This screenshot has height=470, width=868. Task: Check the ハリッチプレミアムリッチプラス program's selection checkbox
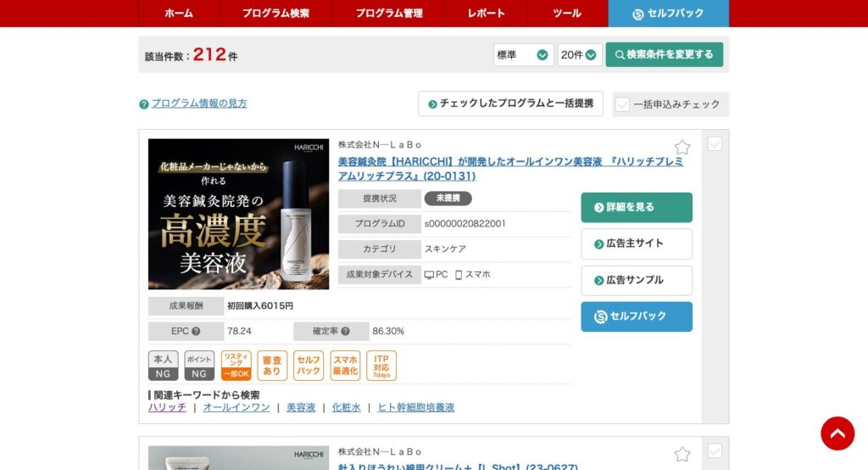(x=715, y=144)
